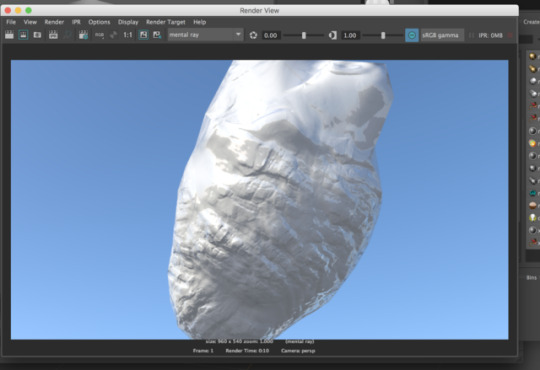
Task: Select the Render Region tool icon
Action: [23, 35]
